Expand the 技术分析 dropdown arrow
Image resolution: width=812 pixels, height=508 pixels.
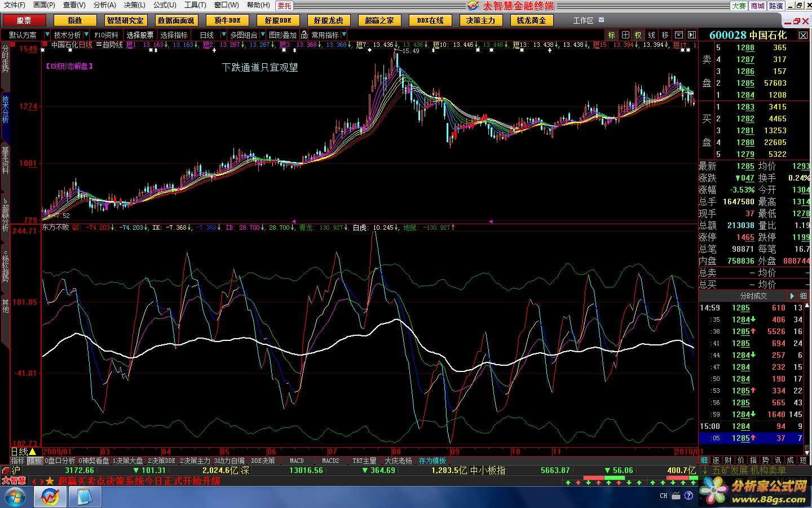tap(87, 35)
